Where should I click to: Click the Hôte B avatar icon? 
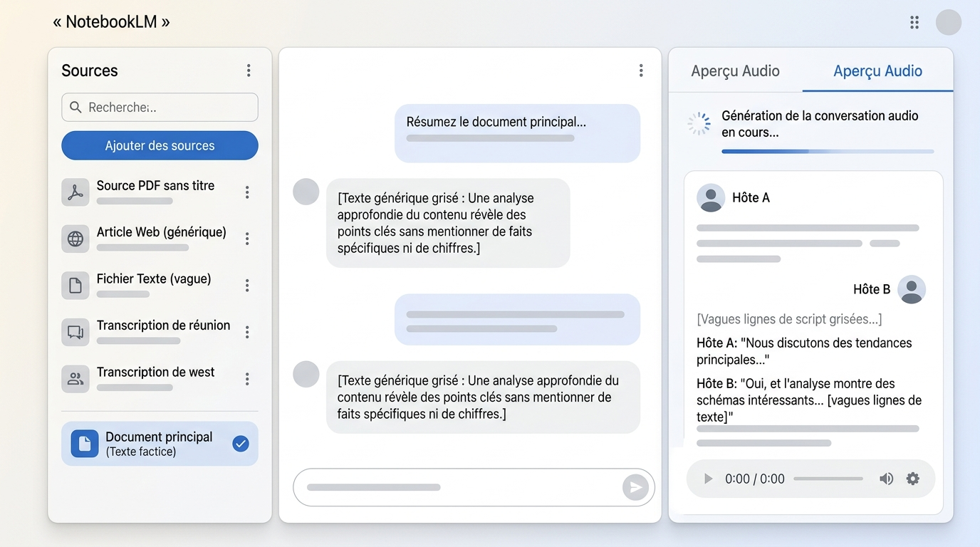(x=912, y=290)
